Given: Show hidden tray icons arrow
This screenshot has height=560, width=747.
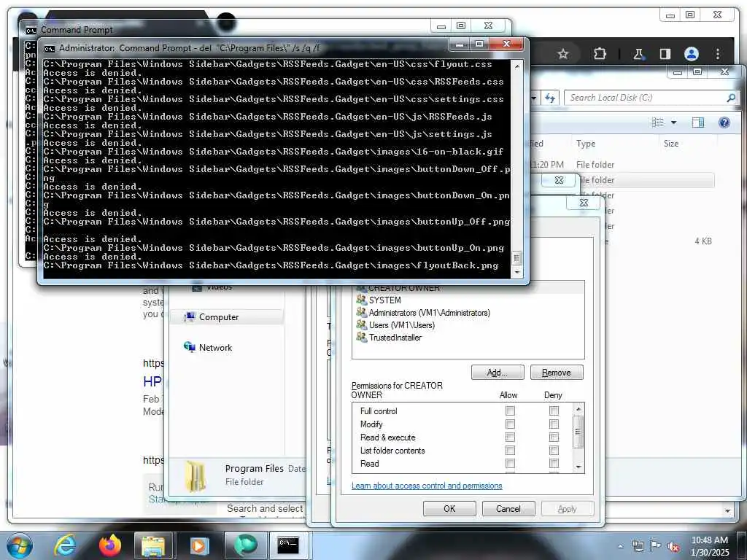Looking at the screenshot, I should [620, 546].
